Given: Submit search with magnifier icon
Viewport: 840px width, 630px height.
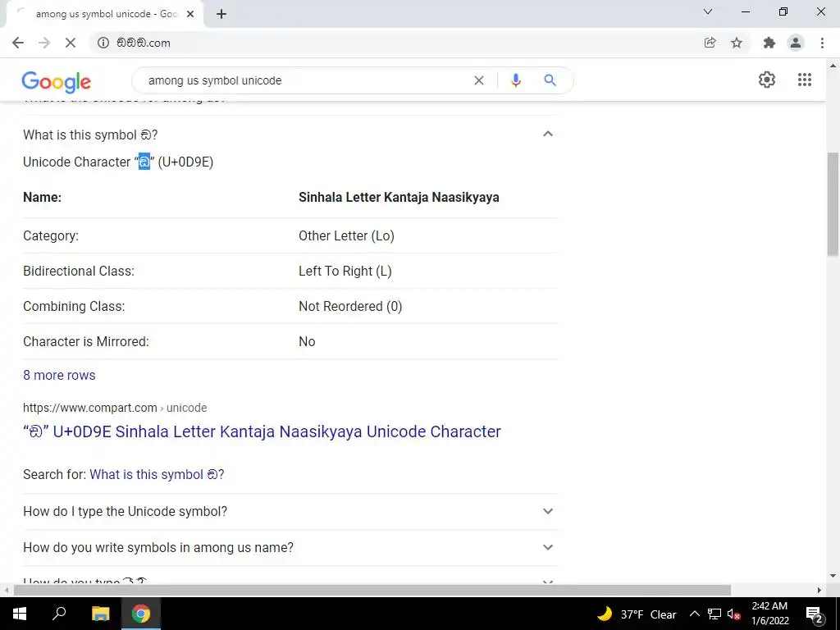Looking at the screenshot, I should tap(550, 80).
